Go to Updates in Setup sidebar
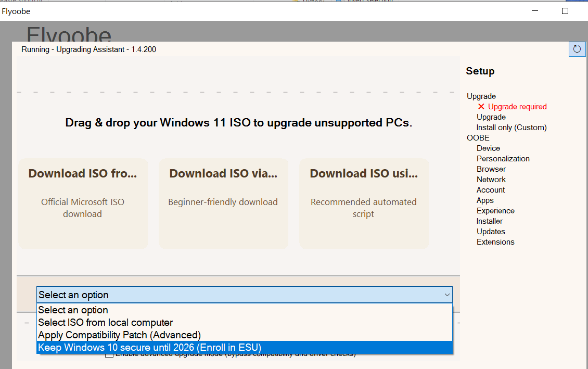Screen dimensions: 588x369 pos(490,232)
